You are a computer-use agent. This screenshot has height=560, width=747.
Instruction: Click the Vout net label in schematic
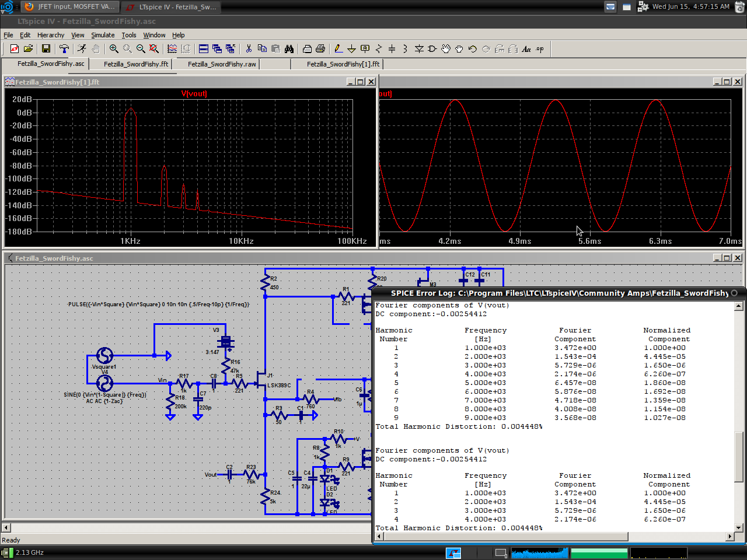pos(211,474)
